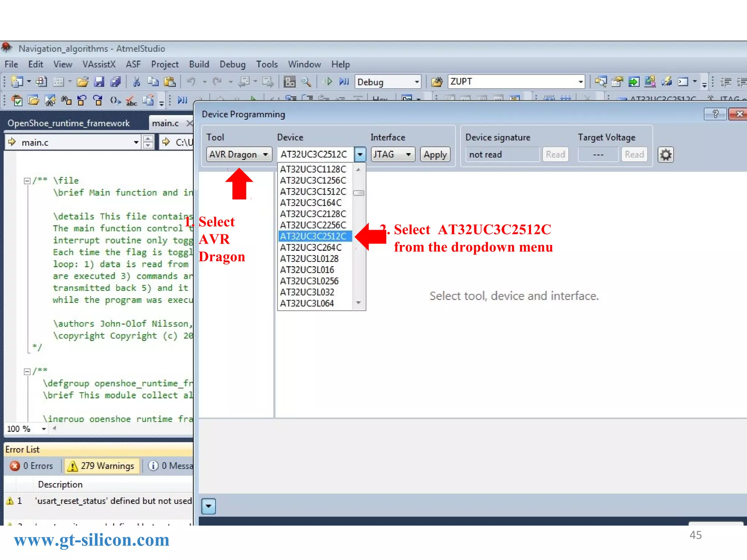Click the Find in Files icon left of ZUPT

437,82
